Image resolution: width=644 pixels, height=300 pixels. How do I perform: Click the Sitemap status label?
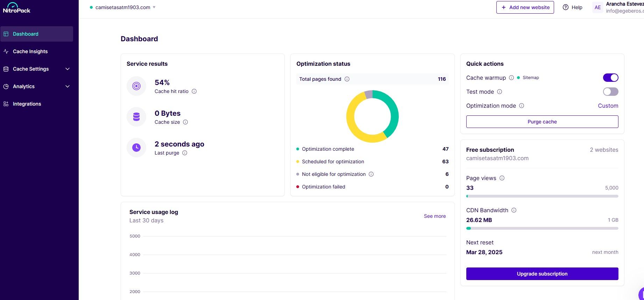531,78
